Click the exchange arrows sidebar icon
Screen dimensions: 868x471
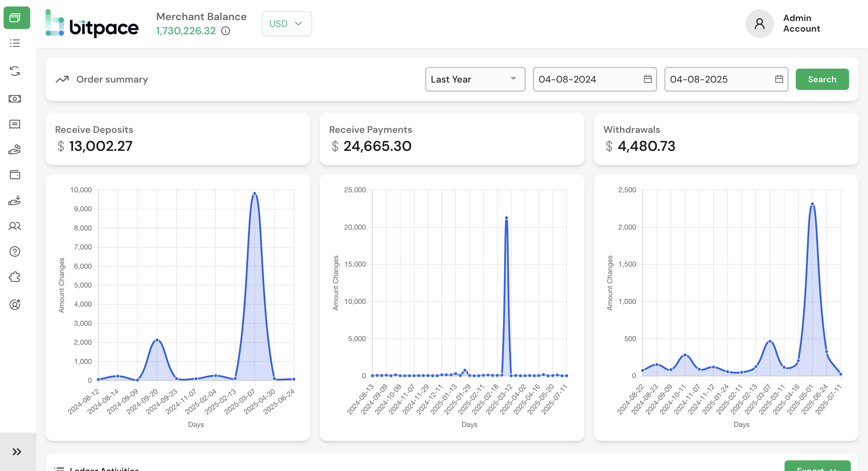15,71
